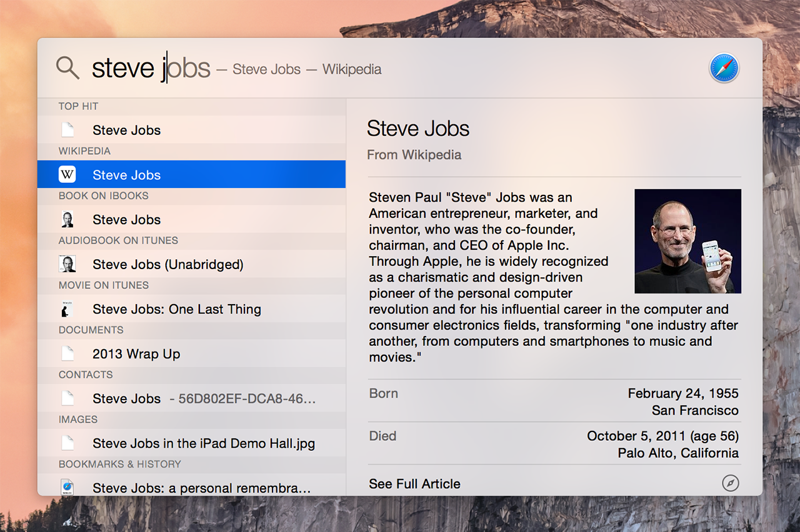Select Steve Jobs in the iPad Demo Hall.jpg
The image size is (800, 532).
point(191,443)
